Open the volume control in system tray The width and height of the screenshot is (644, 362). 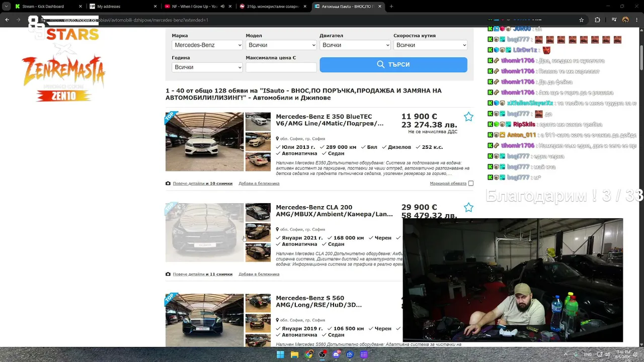(608, 354)
